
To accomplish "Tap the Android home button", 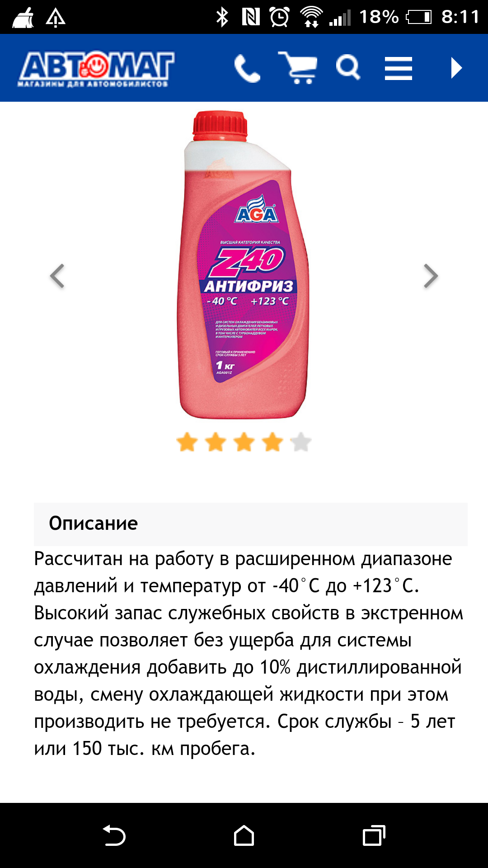I will click(244, 835).
